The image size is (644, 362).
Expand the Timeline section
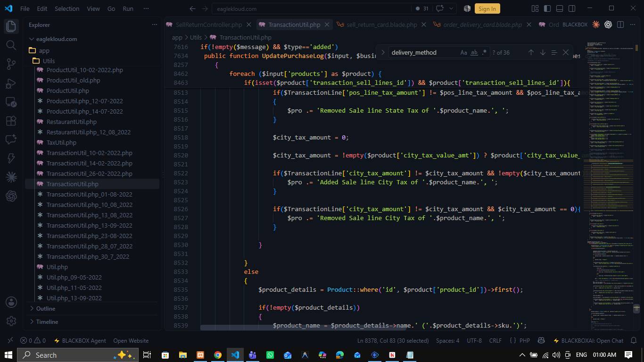47,321
